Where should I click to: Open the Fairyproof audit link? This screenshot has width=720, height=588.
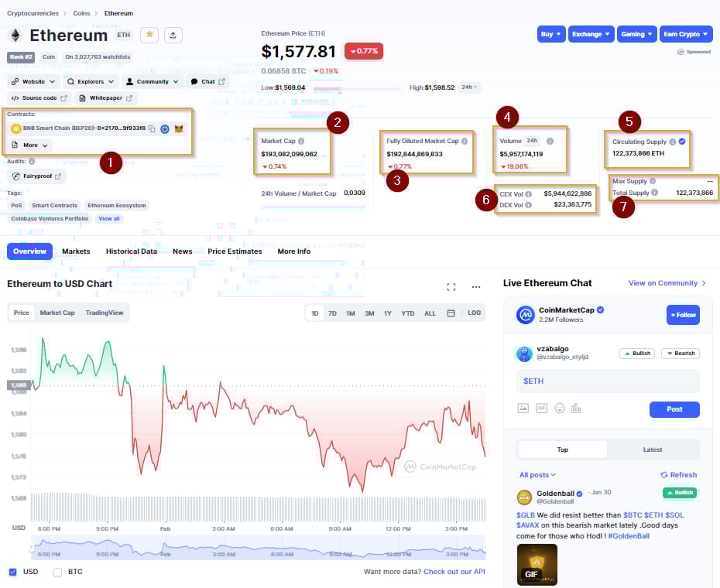coord(36,176)
